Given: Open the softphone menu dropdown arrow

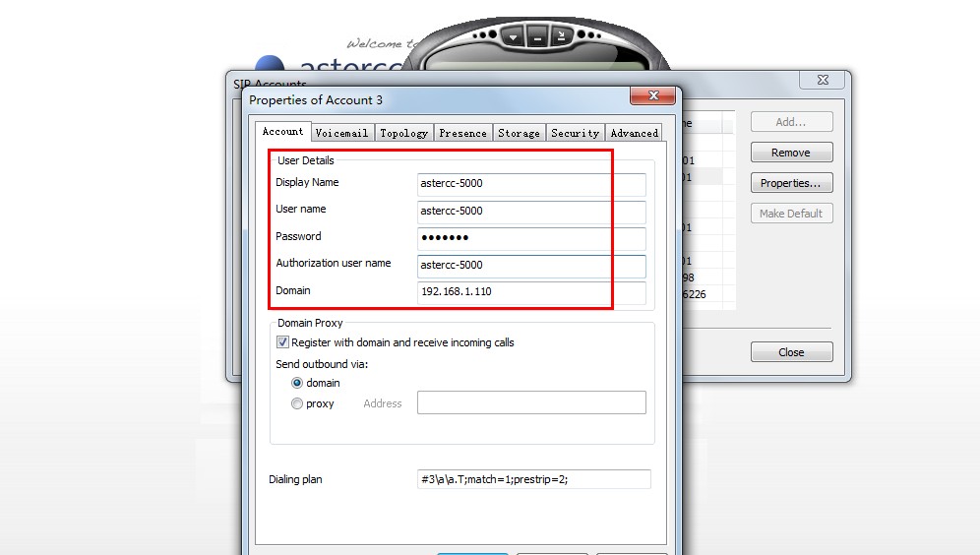Looking at the screenshot, I should click(x=513, y=37).
